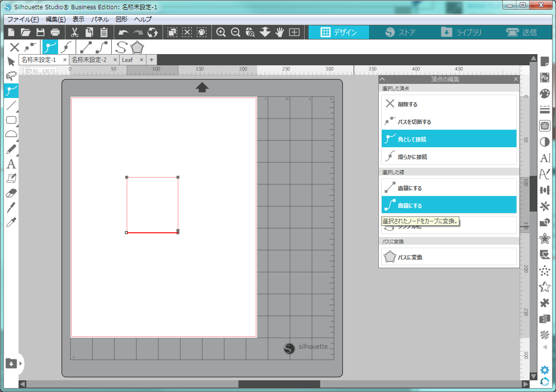This screenshot has width=556, height=392.
Task: Click the horizontal scrollbar thumb at bottom
Action: click(279, 384)
